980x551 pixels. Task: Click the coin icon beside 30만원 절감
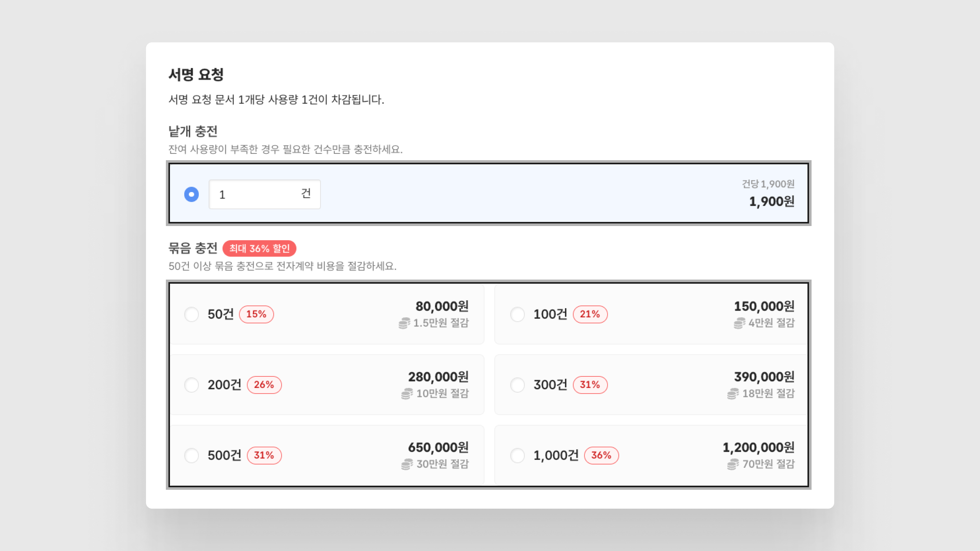(407, 464)
